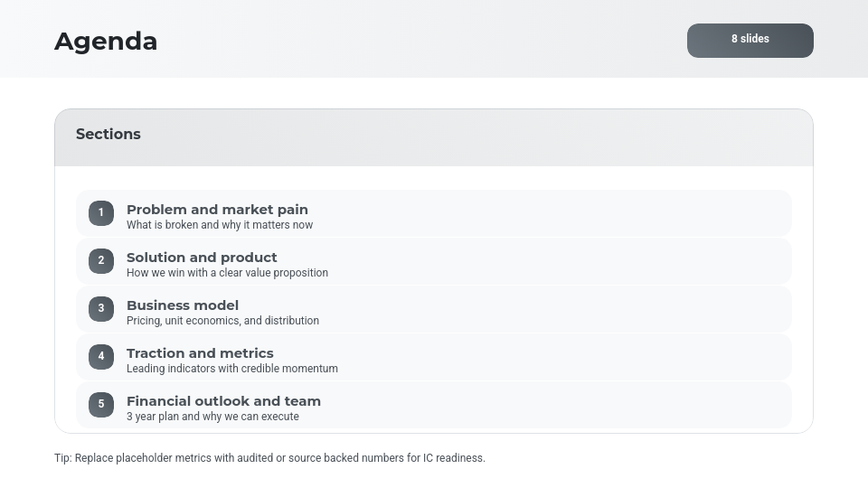Select the number 5 badge icon
The image size is (868, 488).
[x=101, y=405]
